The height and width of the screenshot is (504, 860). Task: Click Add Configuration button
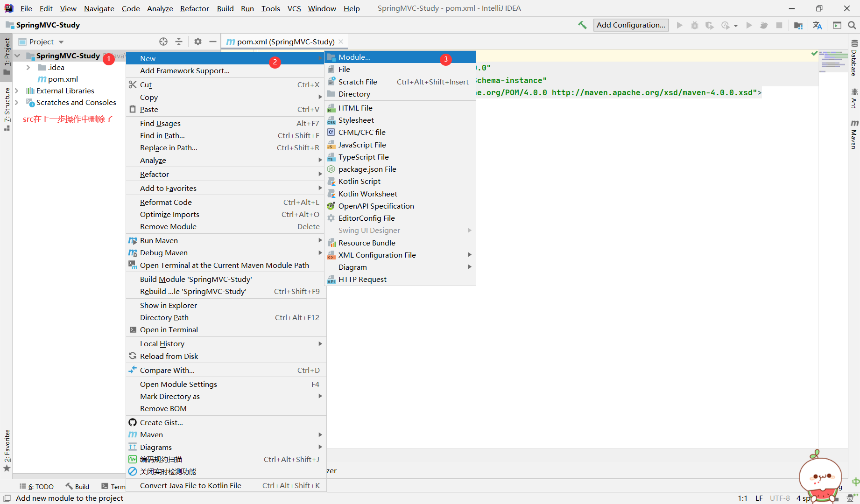(631, 25)
